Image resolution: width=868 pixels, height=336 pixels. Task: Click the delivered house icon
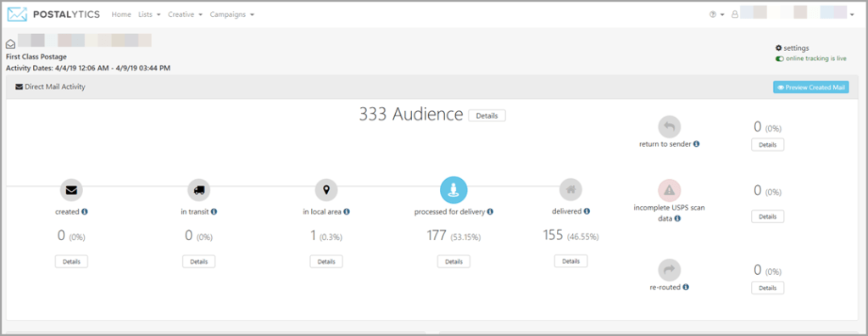[570, 189]
